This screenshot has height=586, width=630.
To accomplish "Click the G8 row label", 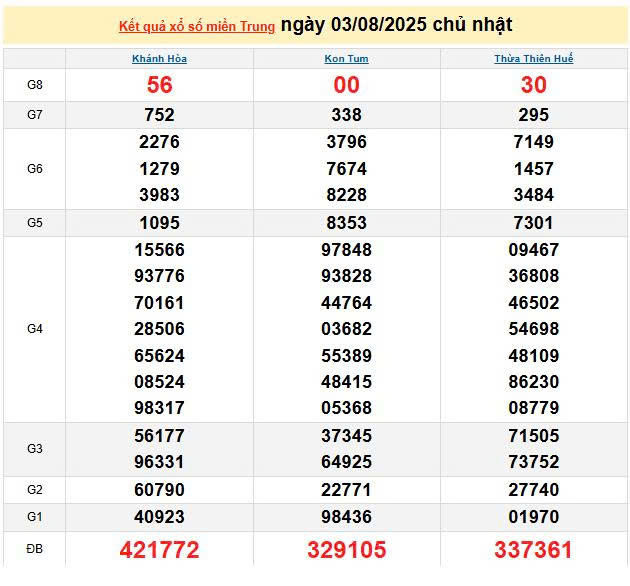I will [35, 85].
